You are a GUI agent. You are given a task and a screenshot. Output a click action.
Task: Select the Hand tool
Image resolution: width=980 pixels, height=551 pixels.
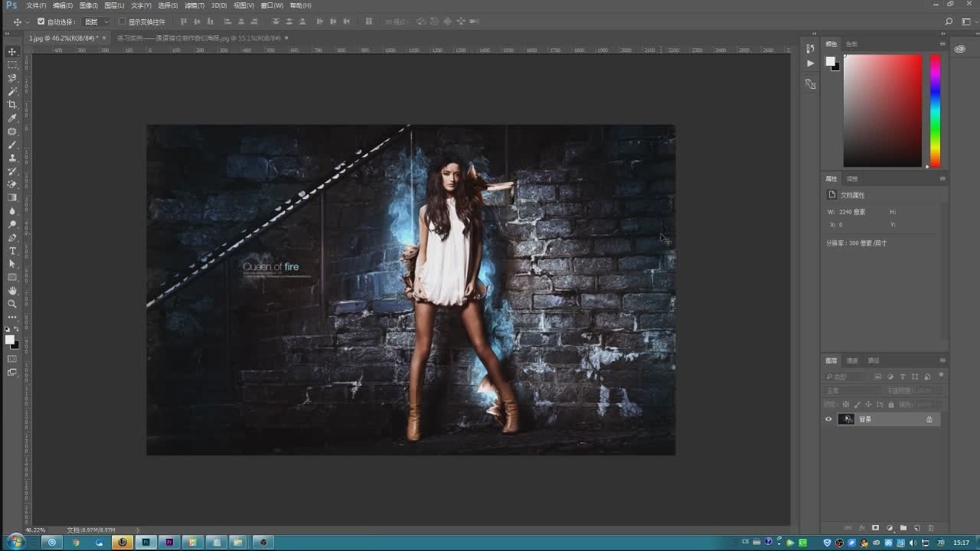coord(12,291)
